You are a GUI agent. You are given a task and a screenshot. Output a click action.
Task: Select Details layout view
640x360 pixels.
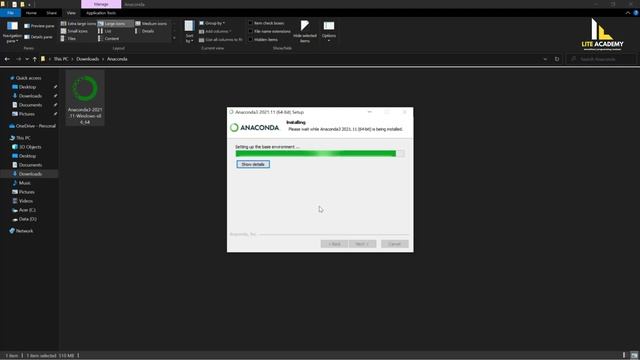pos(145,31)
